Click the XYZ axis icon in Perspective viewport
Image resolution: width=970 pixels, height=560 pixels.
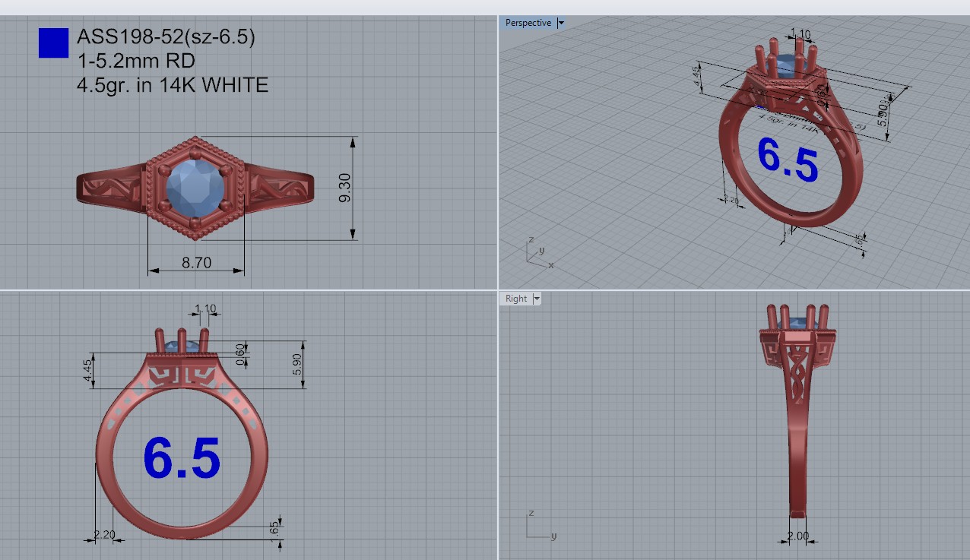(x=539, y=252)
